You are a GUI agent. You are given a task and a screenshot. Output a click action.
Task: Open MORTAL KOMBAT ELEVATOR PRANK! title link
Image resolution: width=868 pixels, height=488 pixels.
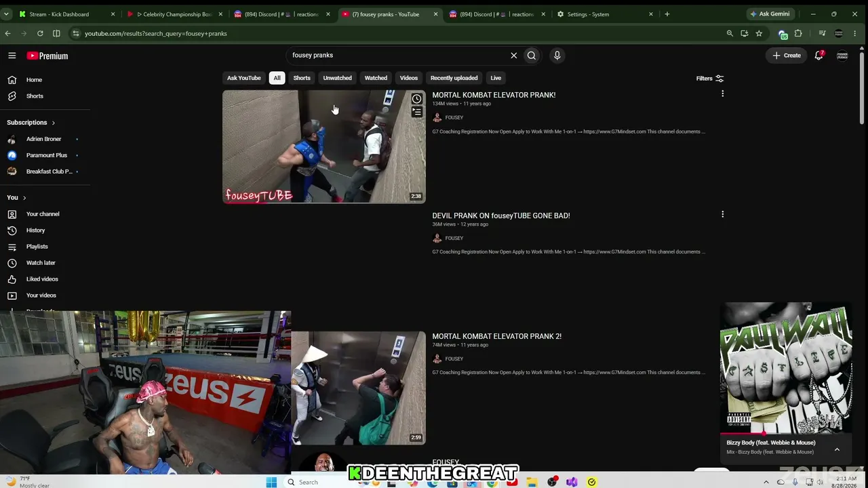point(494,95)
